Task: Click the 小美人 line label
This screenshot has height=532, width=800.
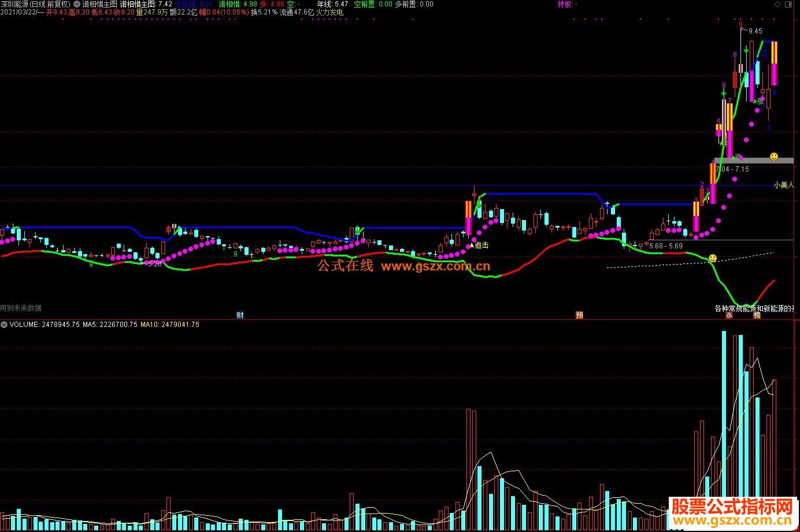Action: (784, 185)
